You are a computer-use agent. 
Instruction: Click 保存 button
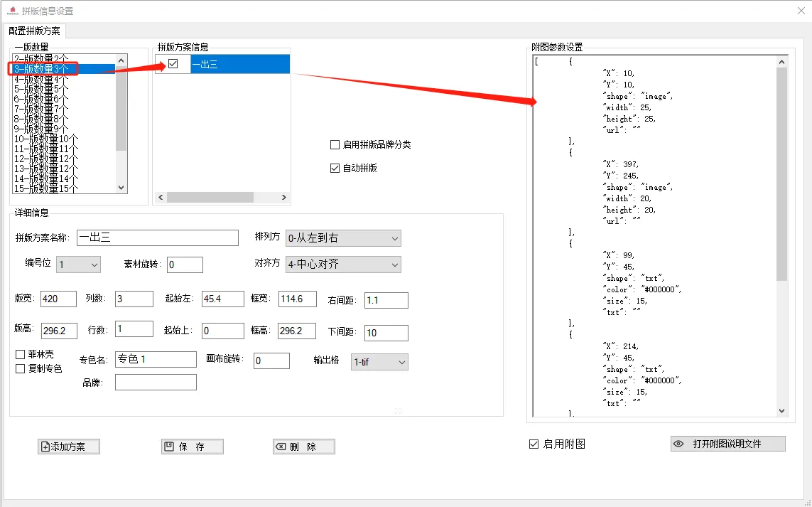(x=192, y=447)
